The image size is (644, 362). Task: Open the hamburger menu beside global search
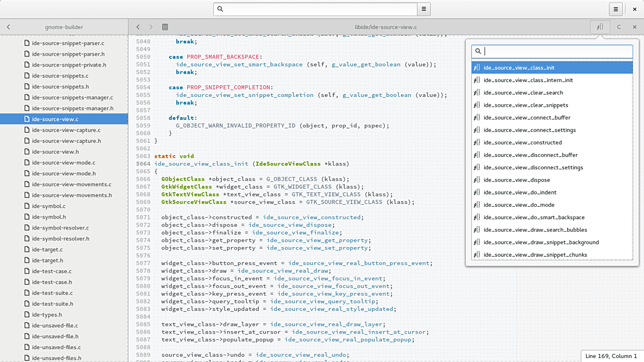point(424,9)
